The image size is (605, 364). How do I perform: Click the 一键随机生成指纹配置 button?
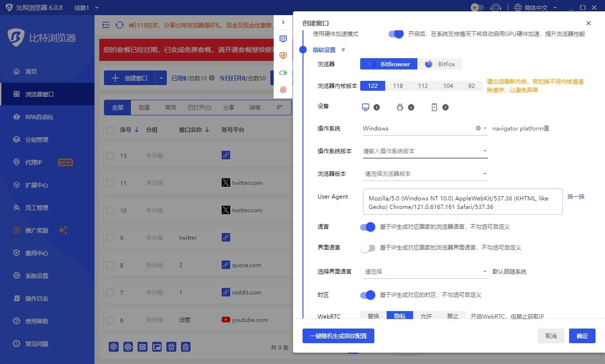338,336
